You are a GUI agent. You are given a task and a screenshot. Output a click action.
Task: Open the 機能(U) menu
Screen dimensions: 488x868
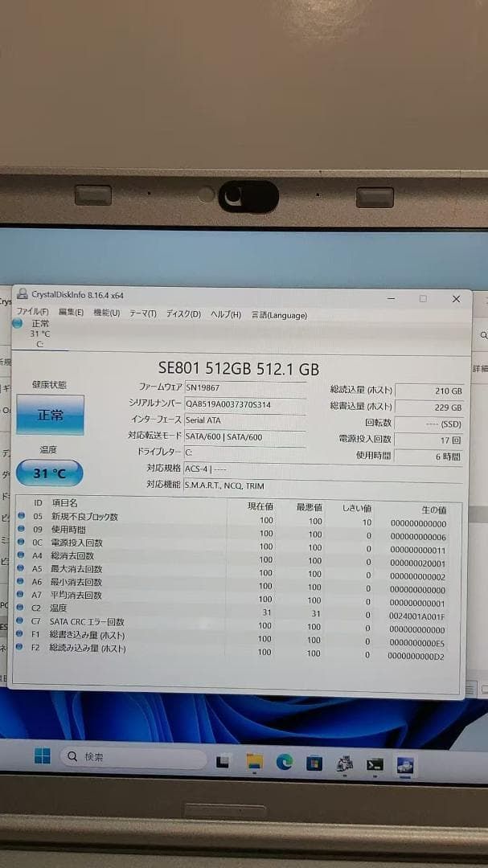(106, 313)
